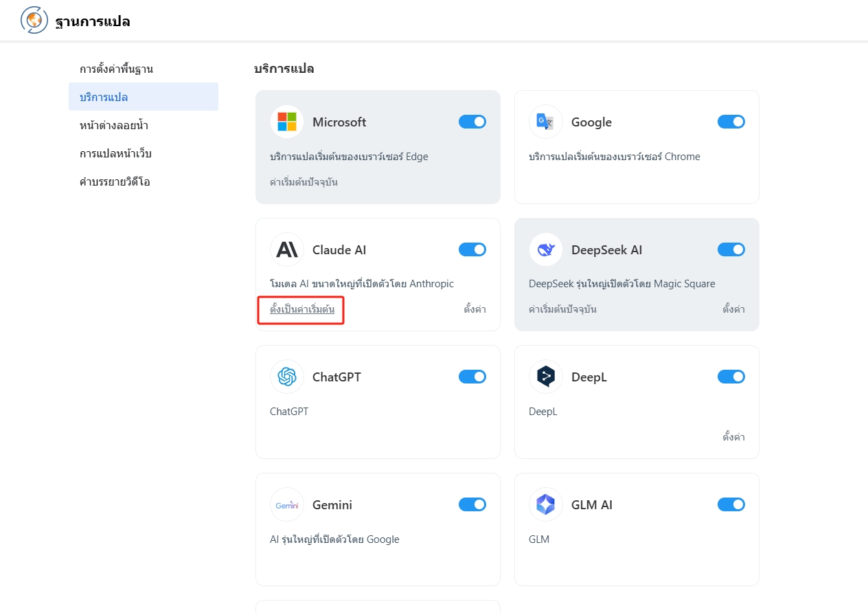Click the Microsoft service name

coord(339,122)
